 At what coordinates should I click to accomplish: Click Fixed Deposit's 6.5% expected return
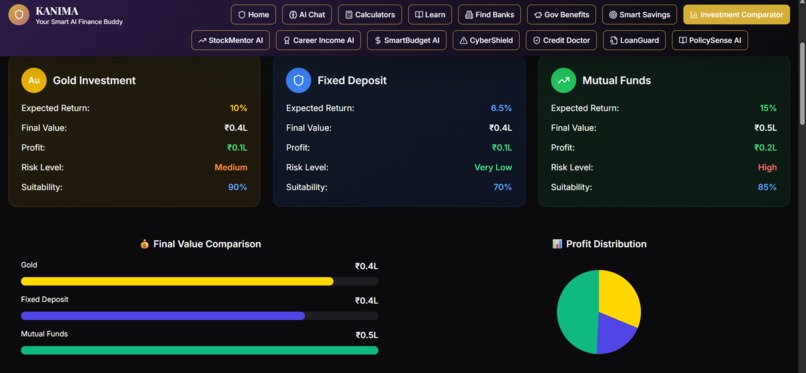(x=501, y=108)
